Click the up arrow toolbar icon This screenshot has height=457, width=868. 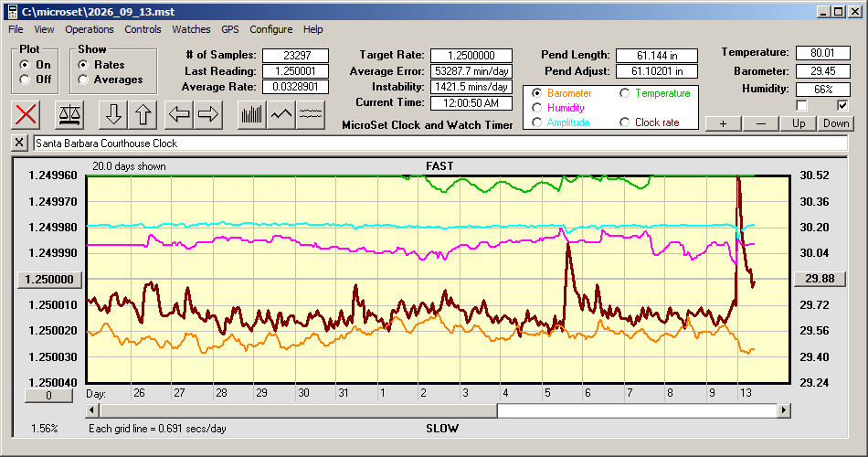click(x=143, y=114)
